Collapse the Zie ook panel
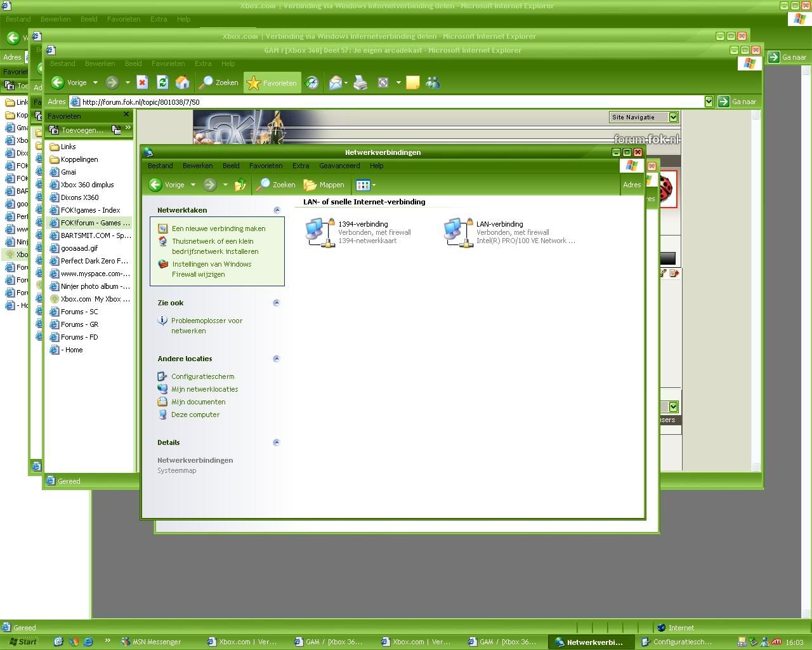The width and height of the screenshot is (812, 650). [277, 303]
